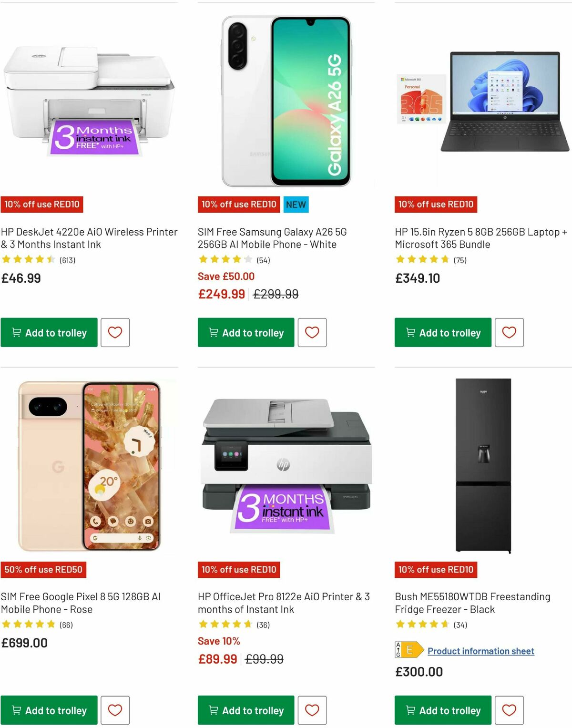The width and height of the screenshot is (572, 728).
Task: Add Samsung Galaxy A26 5G to trolley
Action: click(246, 332)
